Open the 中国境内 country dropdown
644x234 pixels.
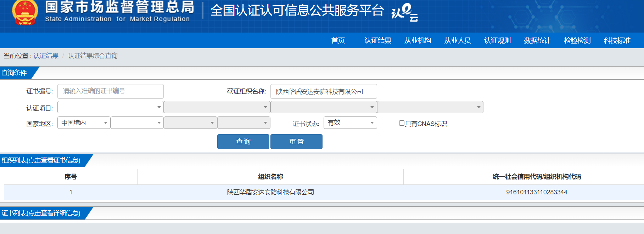tap(84, 123)
